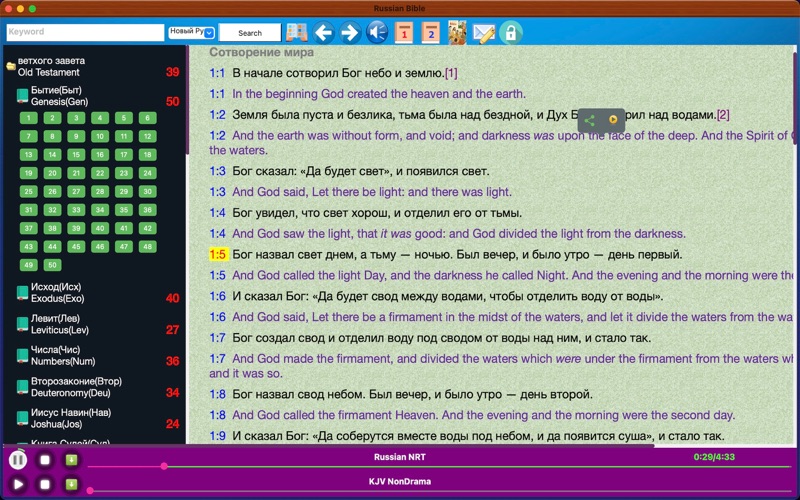
Task: Click the Russian NRT progress slider knob
Action: point(164,466)
